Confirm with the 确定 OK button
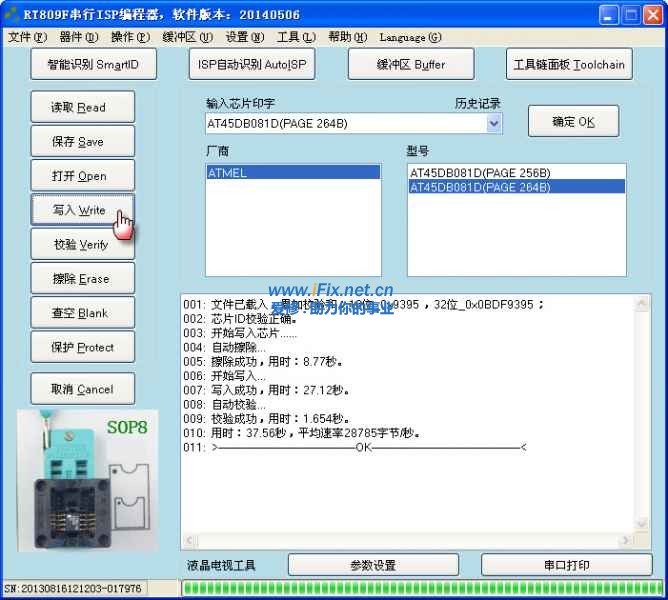 click(573, 122)
